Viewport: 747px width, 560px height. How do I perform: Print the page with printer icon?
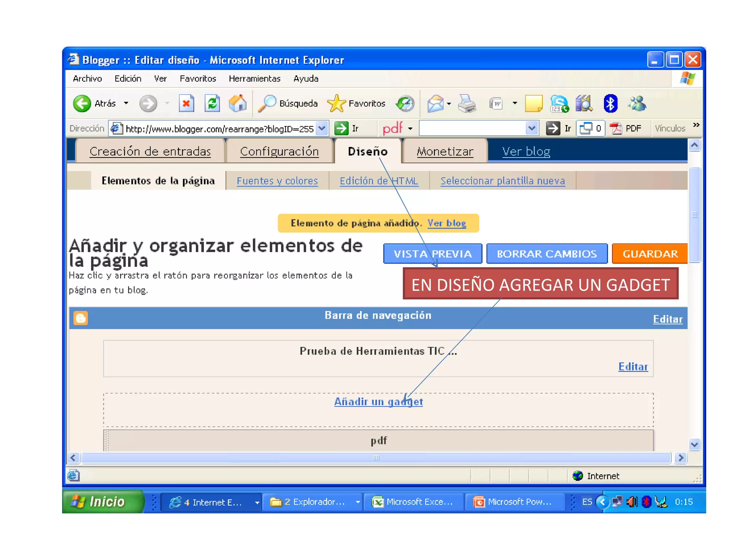(x=467, y=104)
